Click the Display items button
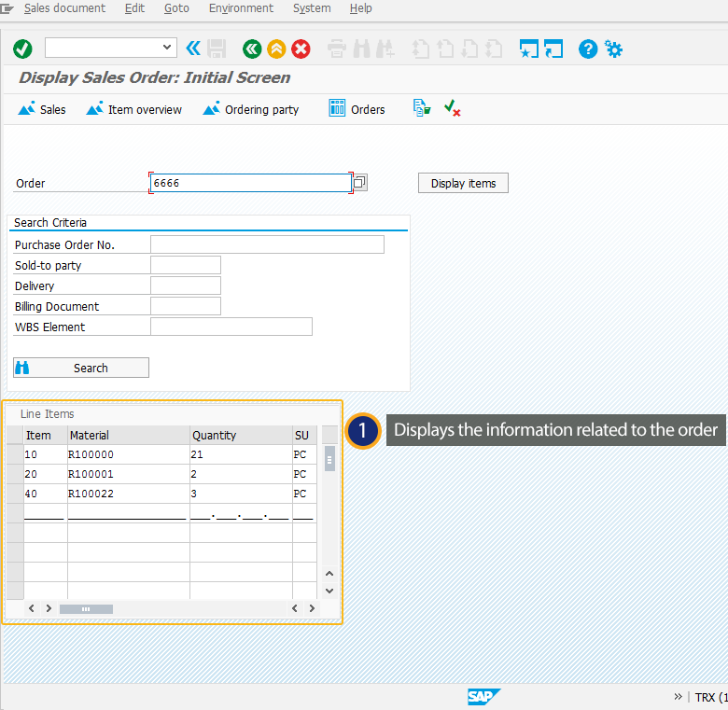 tap(463, 183)
